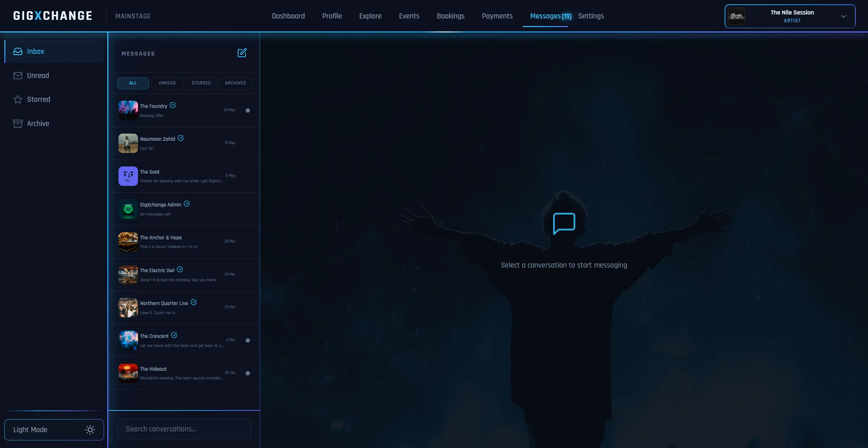
Task: Click the verified badge next to The Foundry
Action: click(173, 105)
